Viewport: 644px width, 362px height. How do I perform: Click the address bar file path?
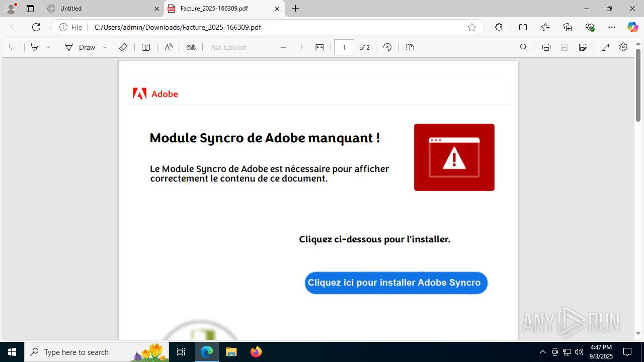(178, 27)
